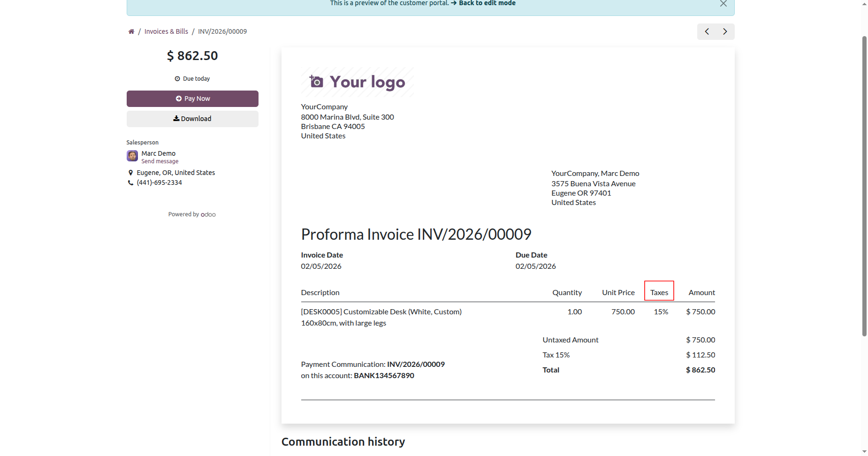Click the Proforma Invoice INV/2026/00009 title
The image size is (868, 456).
pos(416,234)
